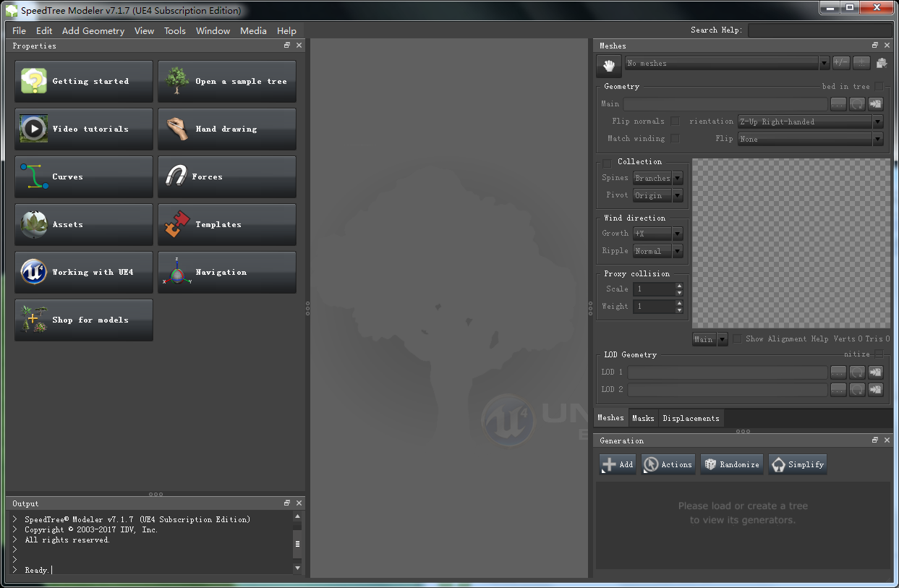
Task: Open the No meshes dropdown
Action: tap(727, 64)
